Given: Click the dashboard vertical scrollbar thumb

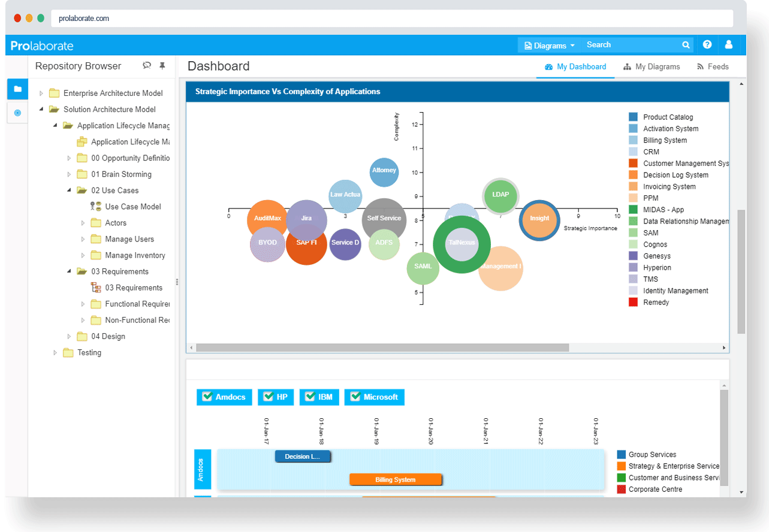Looking at the screenshot, I should [741, 271].
